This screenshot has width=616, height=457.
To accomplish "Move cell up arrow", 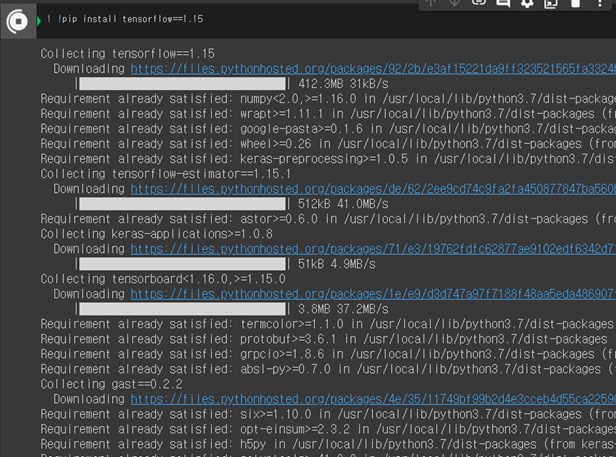I will (x=431, y=2).
